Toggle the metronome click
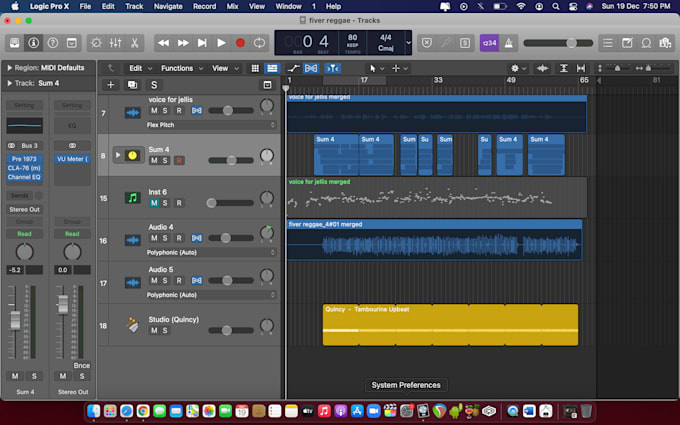This screenshot has height=425, width=680. (x=508, y=43)
